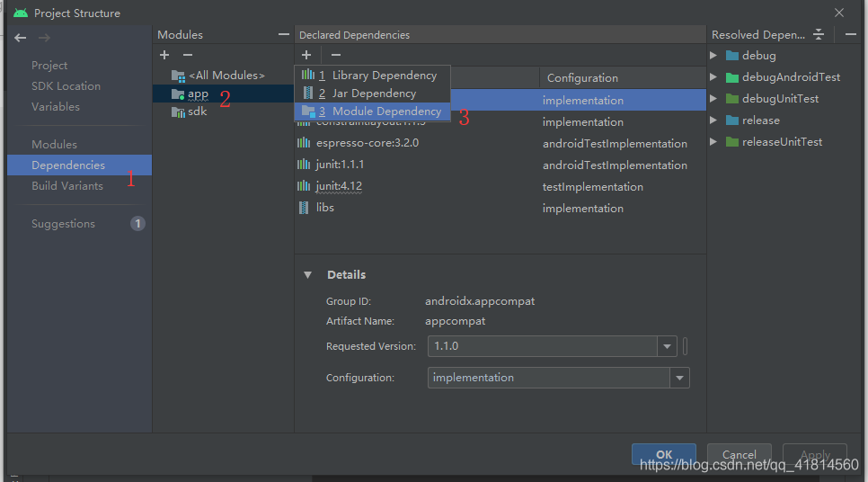
Task: Open the Configuration dropdown in Details
Action: click(x=680, y=378)
